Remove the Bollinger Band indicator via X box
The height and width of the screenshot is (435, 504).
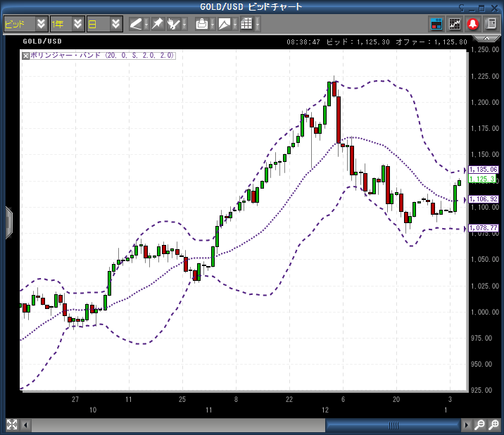coord(26,55)
